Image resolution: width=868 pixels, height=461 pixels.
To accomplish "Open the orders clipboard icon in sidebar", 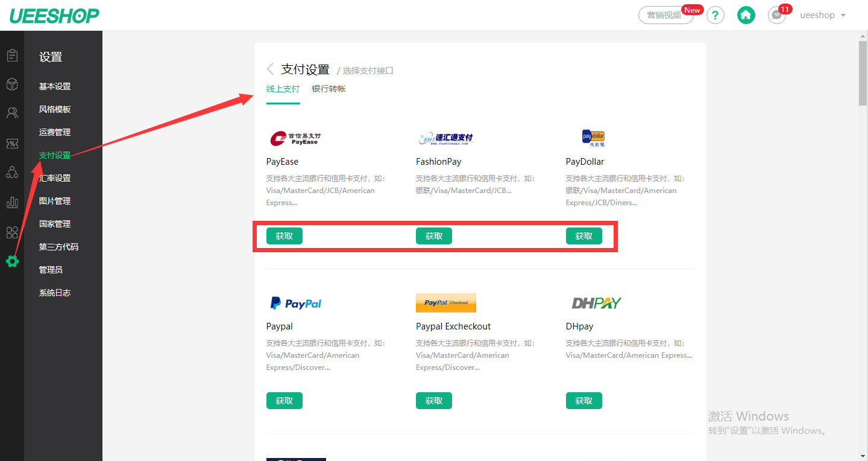I will pyautogui.click(x=12, y=56).
